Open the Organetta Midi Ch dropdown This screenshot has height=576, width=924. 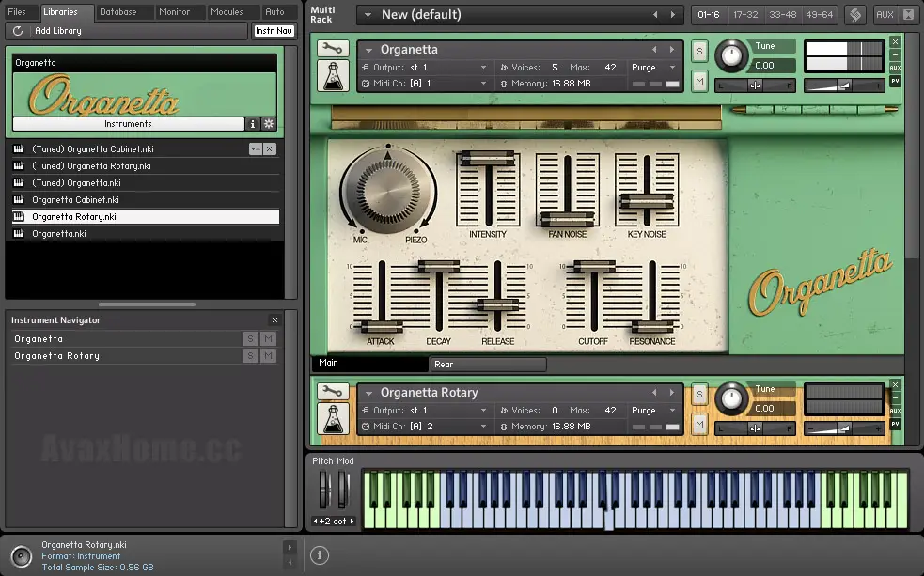click(x=483, y=83)
